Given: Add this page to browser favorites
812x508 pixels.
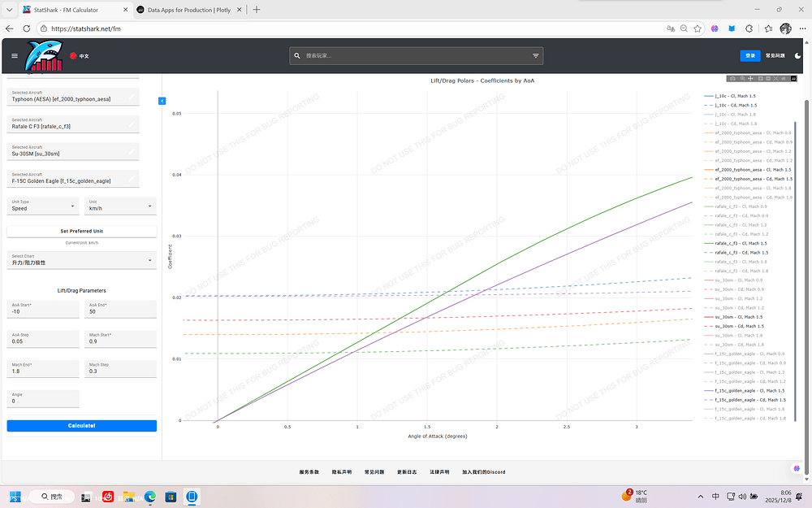Looking at the screenshot, I should coord(697,28).
